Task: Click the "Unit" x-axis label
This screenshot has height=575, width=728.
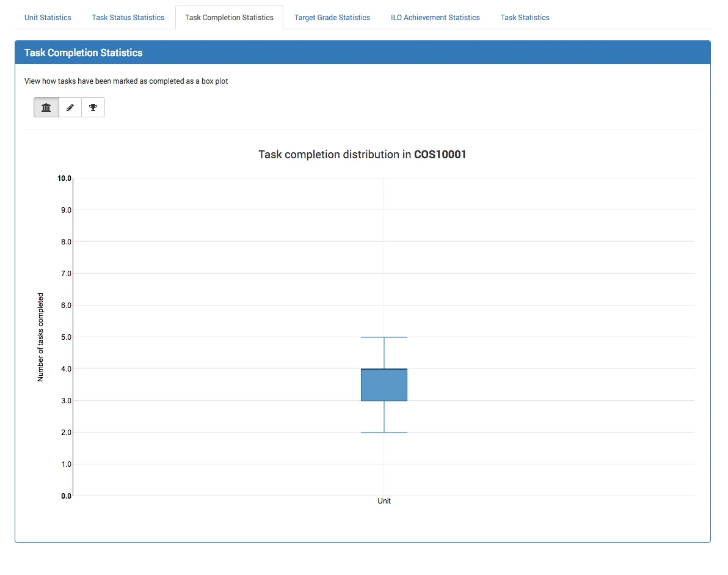Action: coord(384,501)
